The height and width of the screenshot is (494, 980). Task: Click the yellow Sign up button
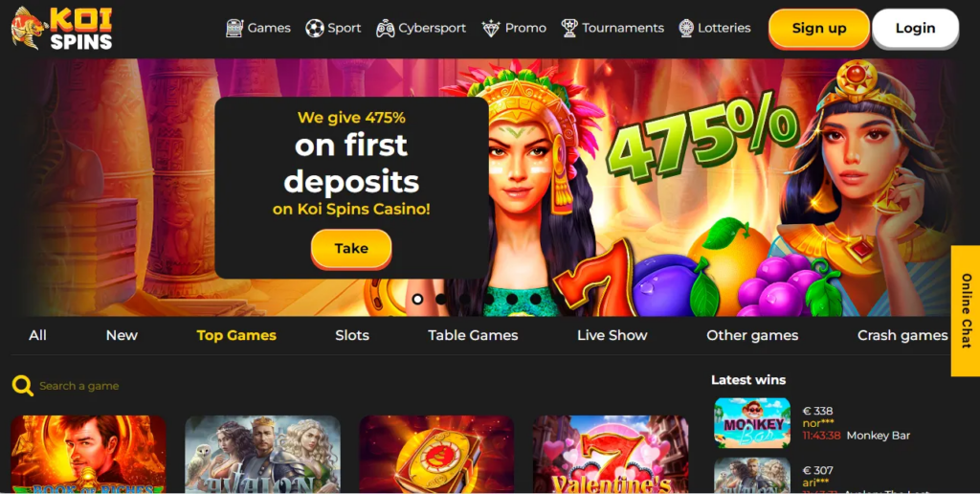[819, 28]
